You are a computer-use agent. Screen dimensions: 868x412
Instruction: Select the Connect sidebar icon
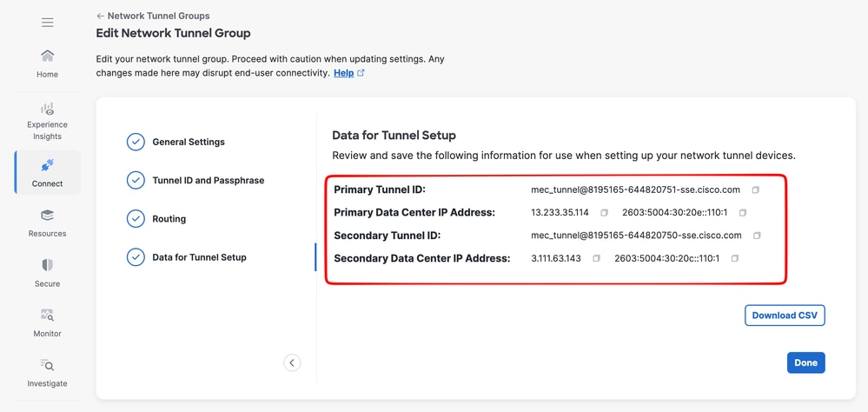pos(48,172)
